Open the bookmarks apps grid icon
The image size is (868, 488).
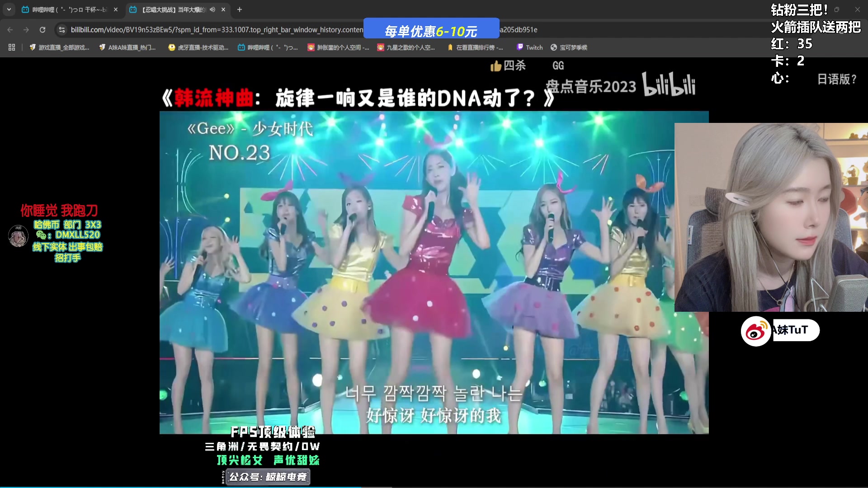click(12, 47)
